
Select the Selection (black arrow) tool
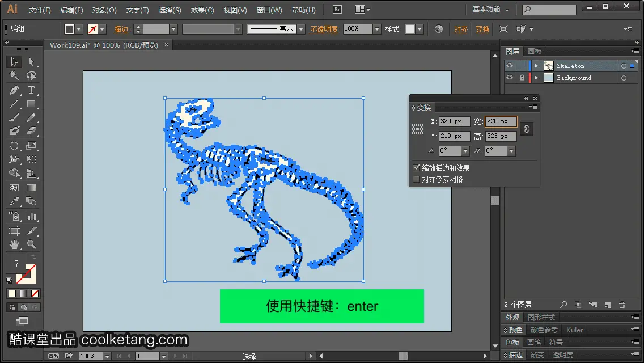[x=14, y=62]
